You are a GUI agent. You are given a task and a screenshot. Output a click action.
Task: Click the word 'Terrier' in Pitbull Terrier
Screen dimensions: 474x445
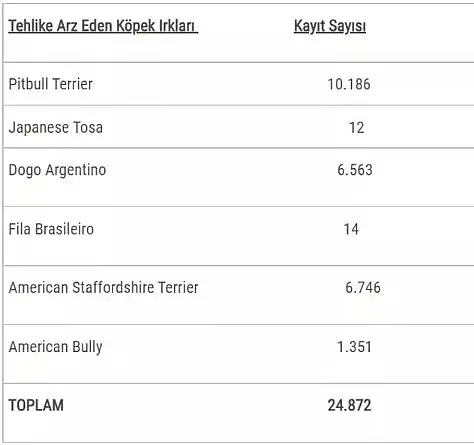pyautogui.click(x=73, y=84)
